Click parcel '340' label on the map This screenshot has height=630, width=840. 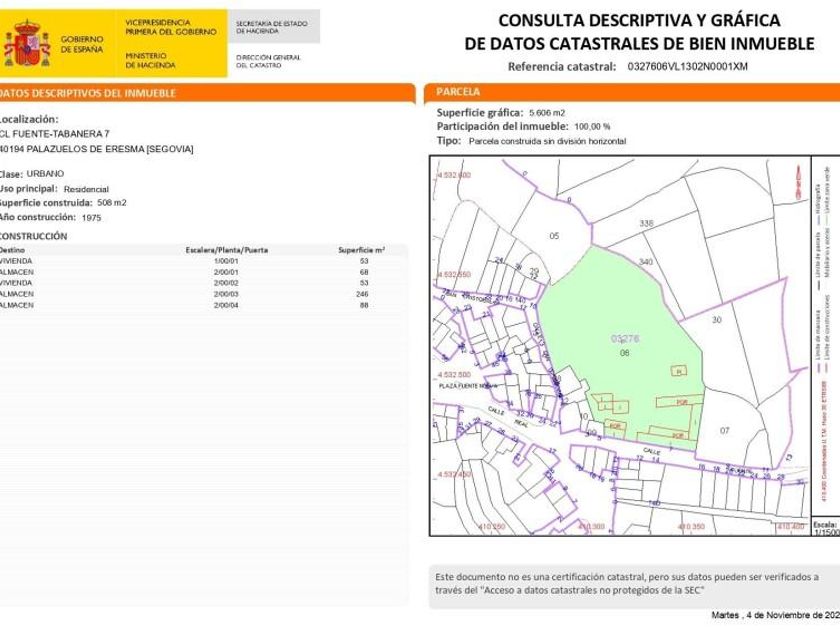(646, 261)
